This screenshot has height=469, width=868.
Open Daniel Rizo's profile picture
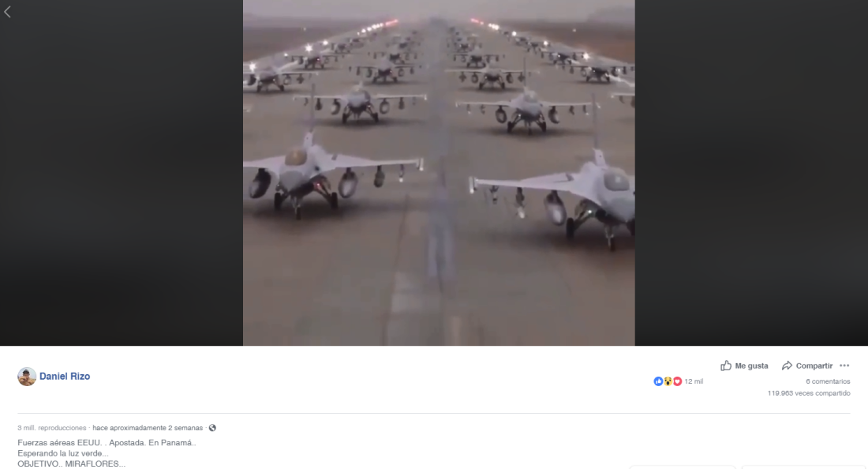(x=27, y=377)
